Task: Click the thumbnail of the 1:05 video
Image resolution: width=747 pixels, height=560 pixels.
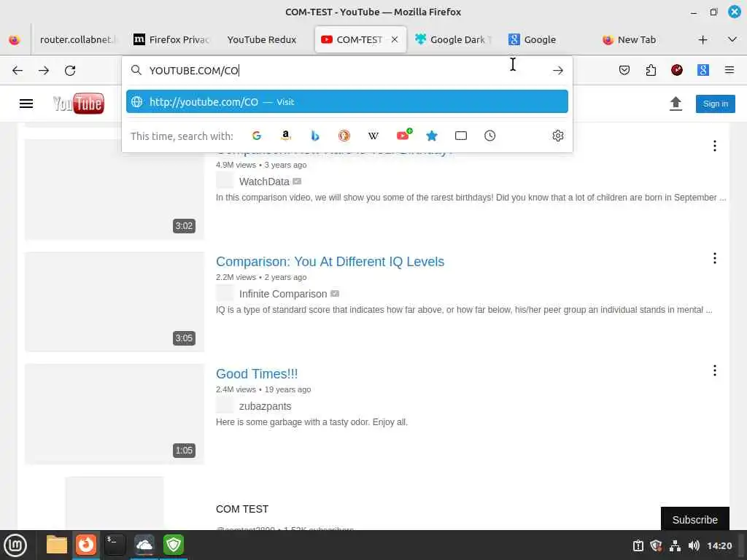Action: click(x=115, y=414)
